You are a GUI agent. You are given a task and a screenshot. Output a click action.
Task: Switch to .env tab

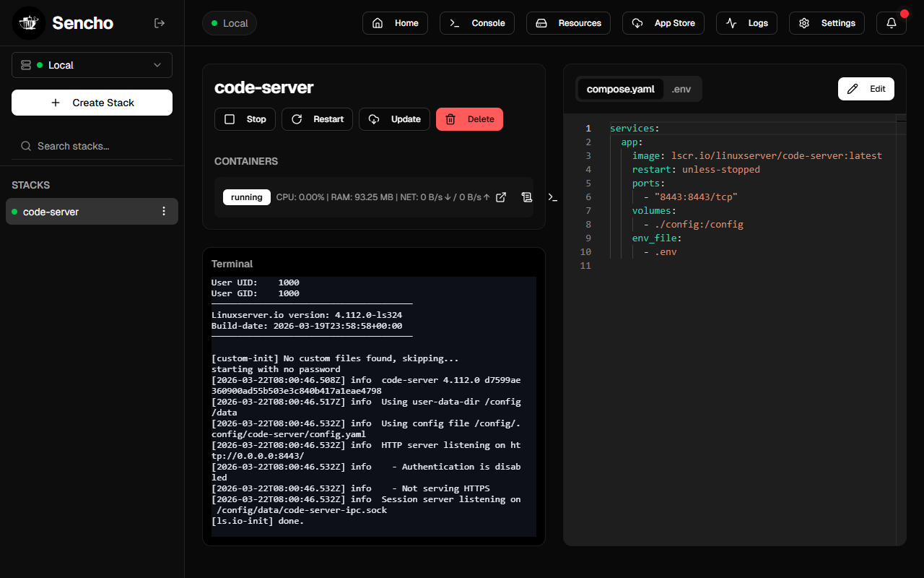[x=681, y=89]
